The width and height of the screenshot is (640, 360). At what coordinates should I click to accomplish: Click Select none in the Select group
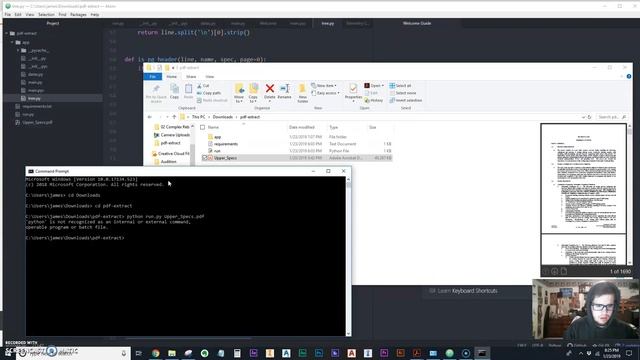tap(402, 93)
